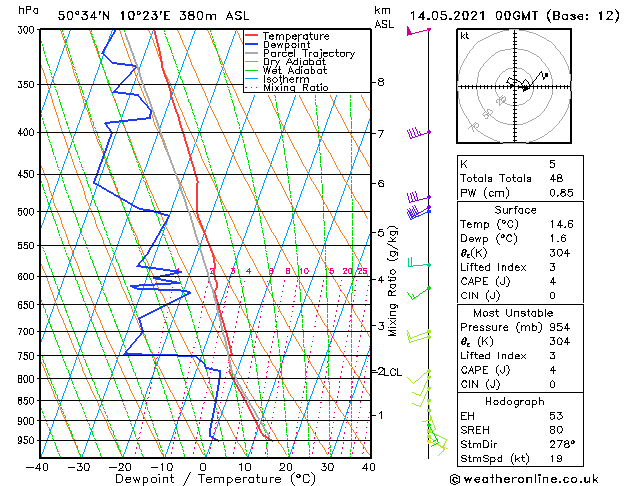Image resolution: width=629 pixels, height=486 pixels.
Task: Click the 40 temperature axis label
Action: click(x=368, y=467)
